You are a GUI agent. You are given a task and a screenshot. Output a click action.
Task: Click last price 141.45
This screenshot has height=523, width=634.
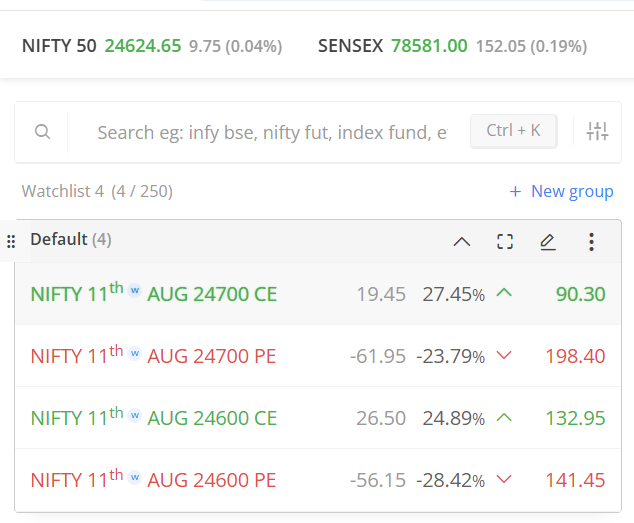pyautogui.click(x=575, y=481)
